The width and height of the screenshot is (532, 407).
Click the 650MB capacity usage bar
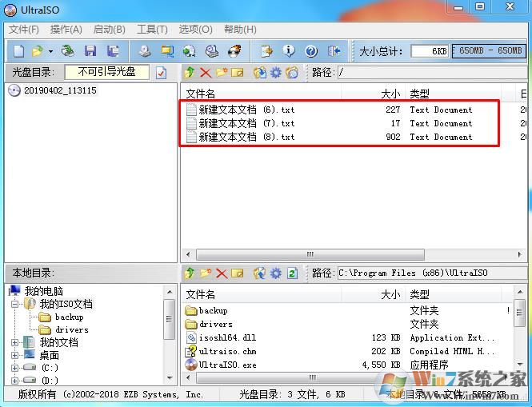(487, 51)
